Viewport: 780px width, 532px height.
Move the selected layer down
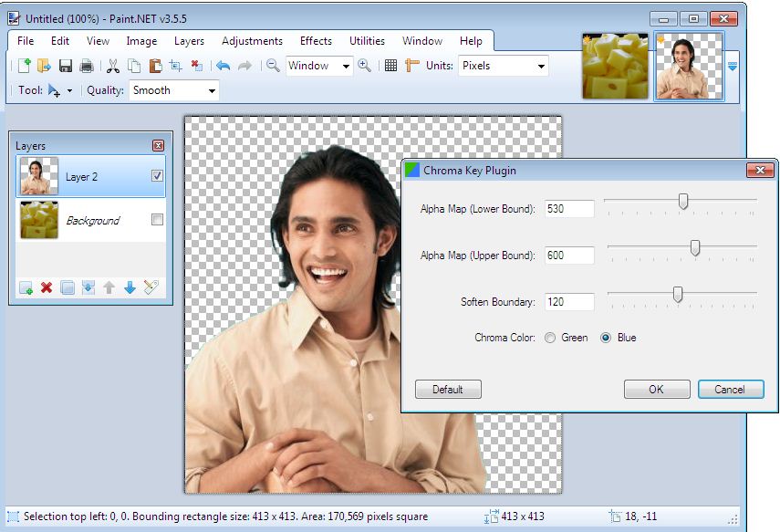point(128,287)
